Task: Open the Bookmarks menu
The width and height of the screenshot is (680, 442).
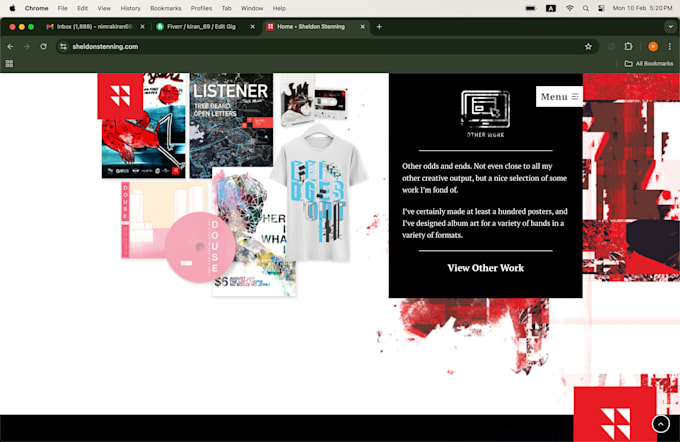Action: click(x=166, y=8)
